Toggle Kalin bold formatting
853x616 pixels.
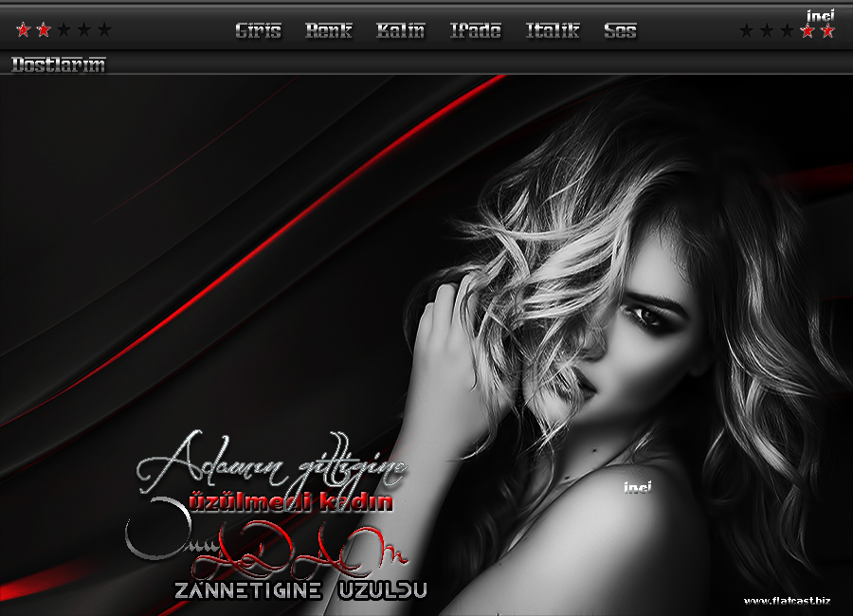point(400,30)
